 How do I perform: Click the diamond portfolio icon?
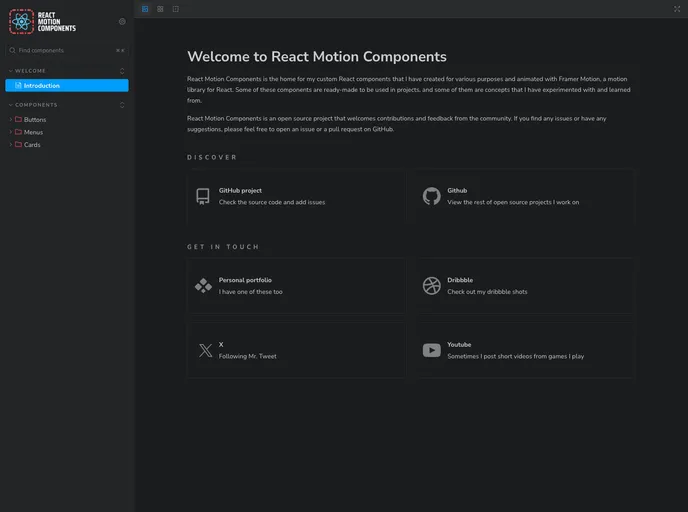pos(203,286)
